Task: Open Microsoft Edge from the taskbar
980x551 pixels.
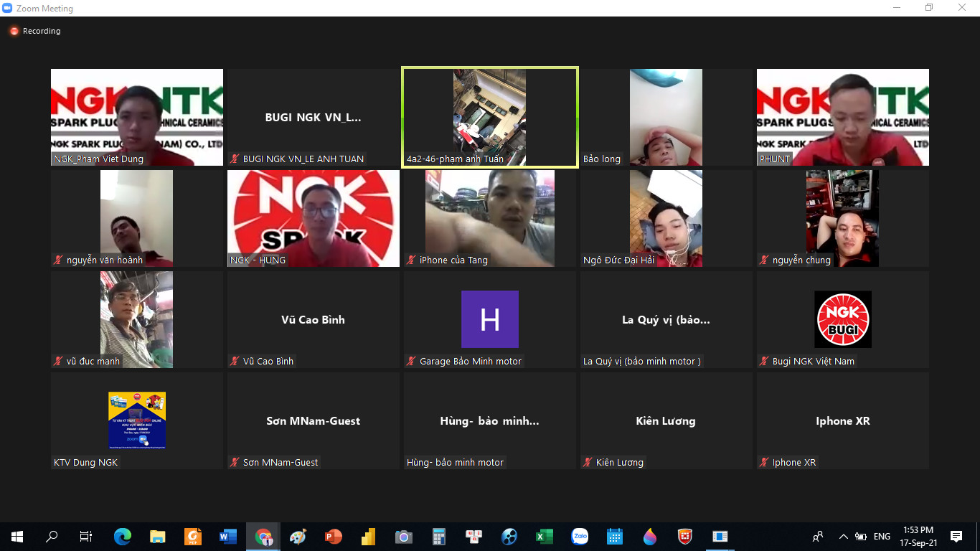Action: point(123,537)
